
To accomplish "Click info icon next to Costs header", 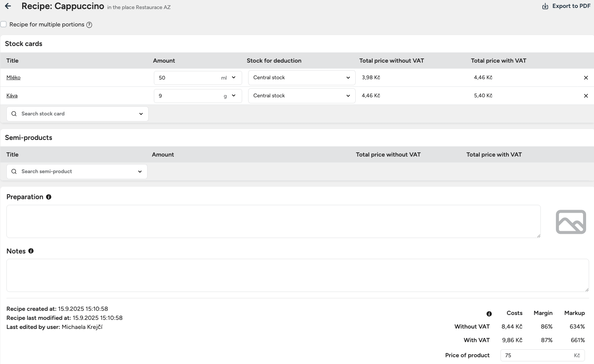I will pos(489,314).
